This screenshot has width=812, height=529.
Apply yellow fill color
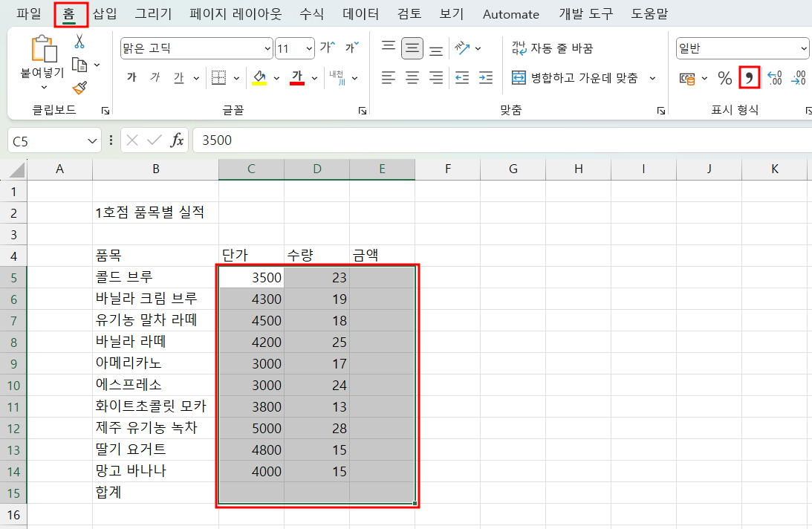click(259, 78)
